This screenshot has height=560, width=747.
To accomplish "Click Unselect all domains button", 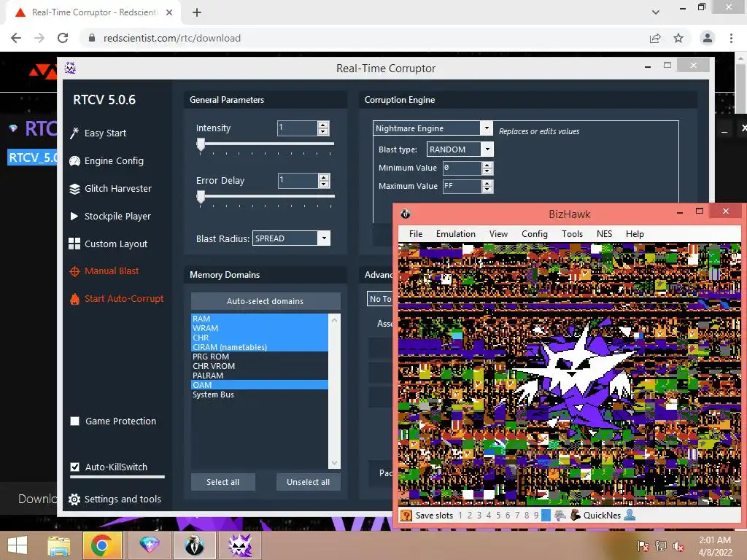I will [x=309, y=482].
